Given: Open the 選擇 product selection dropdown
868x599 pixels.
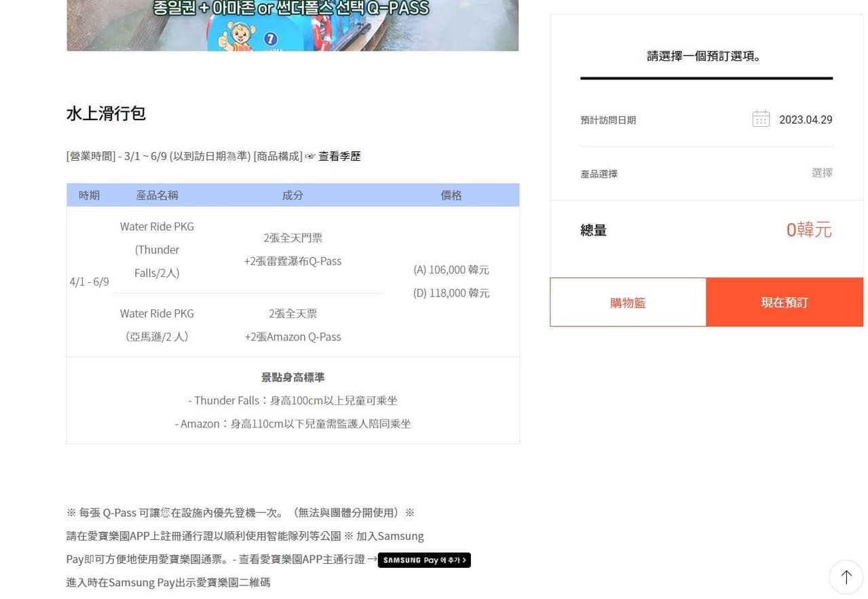Looking at the screenshot, I should click(822, 173).
